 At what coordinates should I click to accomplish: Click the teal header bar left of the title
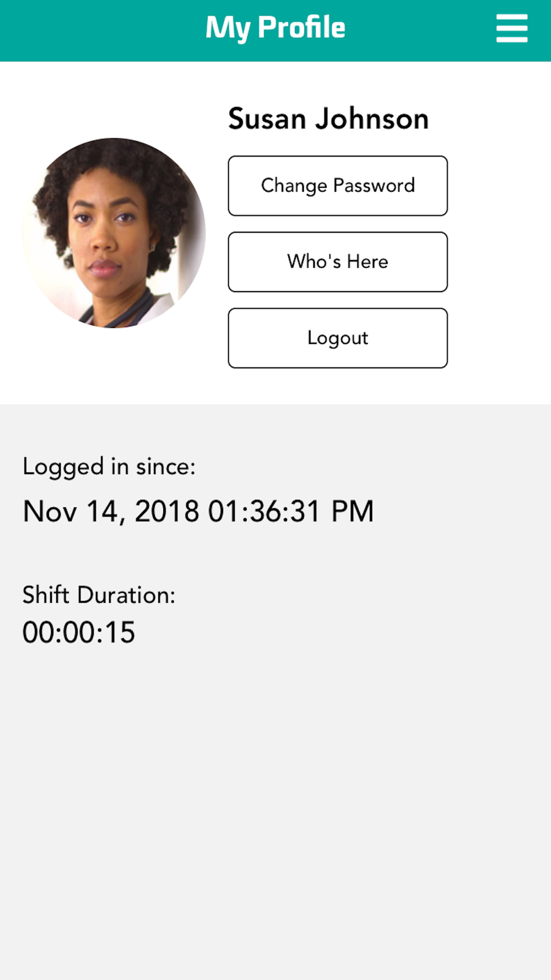pyautogui.click(x=102, y=30)
